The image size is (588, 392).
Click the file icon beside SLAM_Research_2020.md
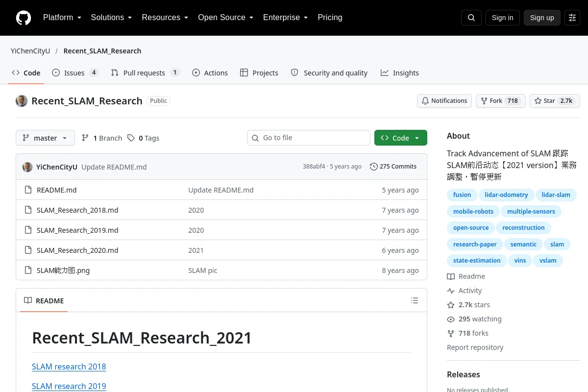[28, 250]
